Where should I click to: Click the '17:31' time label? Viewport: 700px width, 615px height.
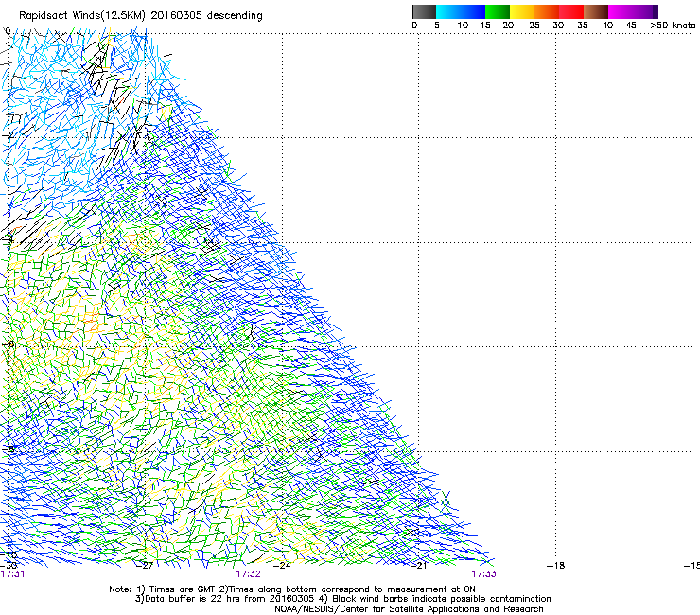click(12, 574)
